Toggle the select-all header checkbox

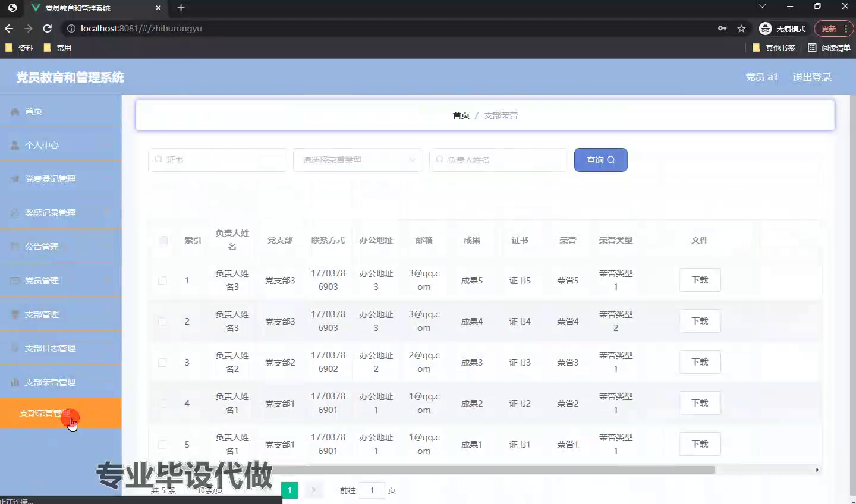[x=163, y=240]
